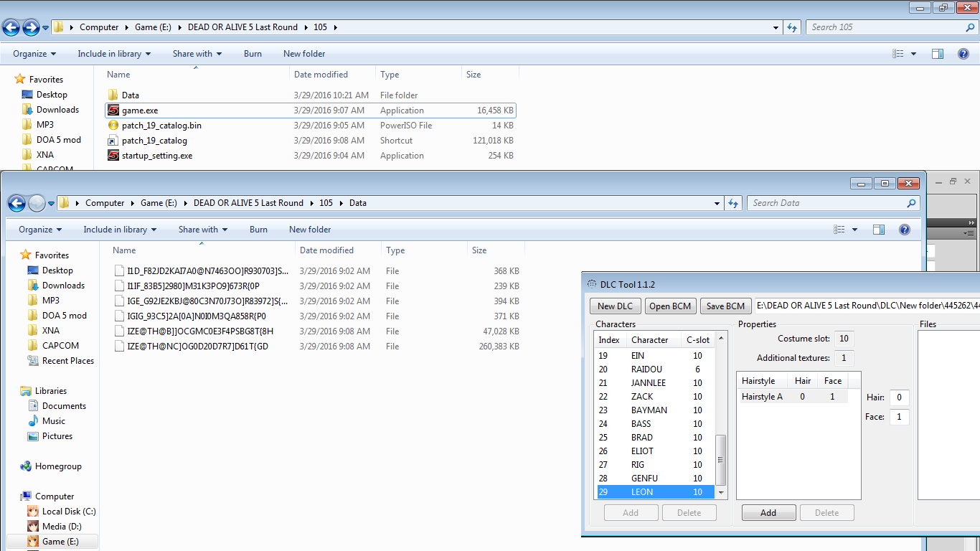Expand address history dropdown in 105 window
The height and width of the screenshot is (551, 980).
(x=776, y=27)
